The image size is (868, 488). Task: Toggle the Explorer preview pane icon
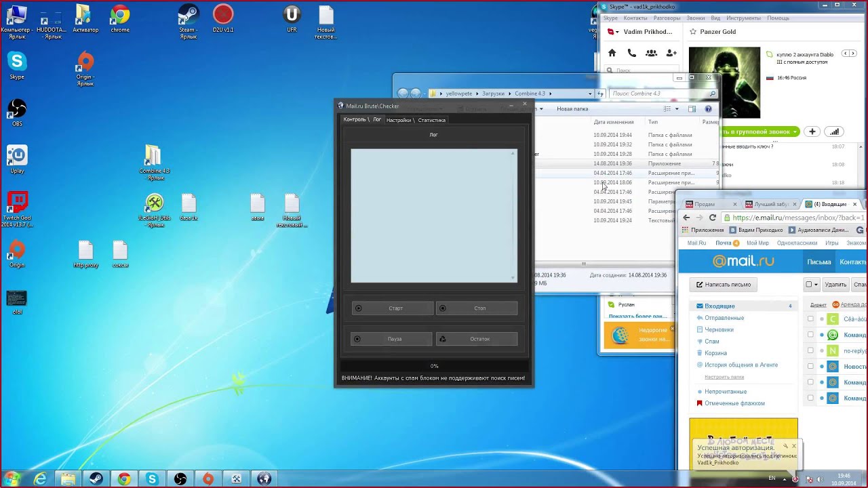click(692, 108)
